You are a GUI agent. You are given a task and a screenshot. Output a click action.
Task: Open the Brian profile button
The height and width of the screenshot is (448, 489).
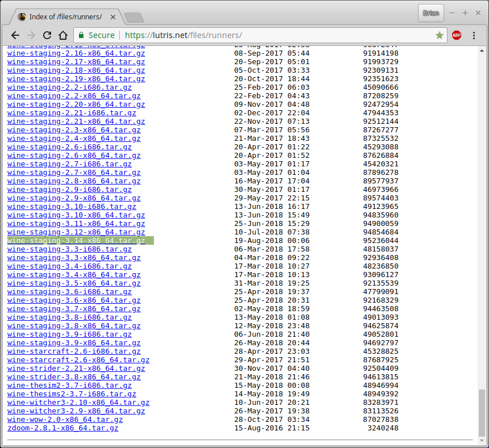[431, 13]
